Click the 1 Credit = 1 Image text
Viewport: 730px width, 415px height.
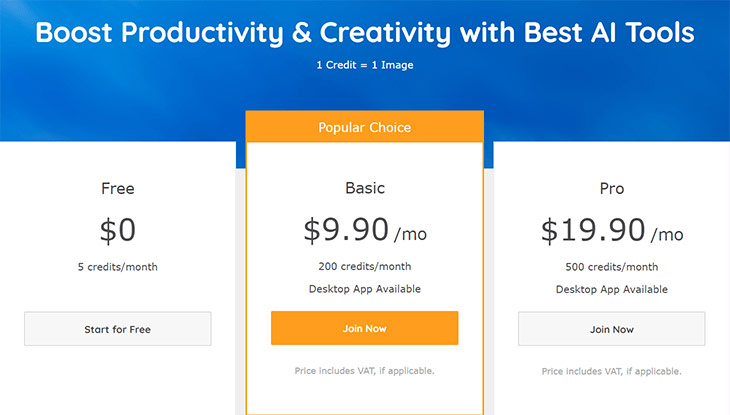pos(365,65)
